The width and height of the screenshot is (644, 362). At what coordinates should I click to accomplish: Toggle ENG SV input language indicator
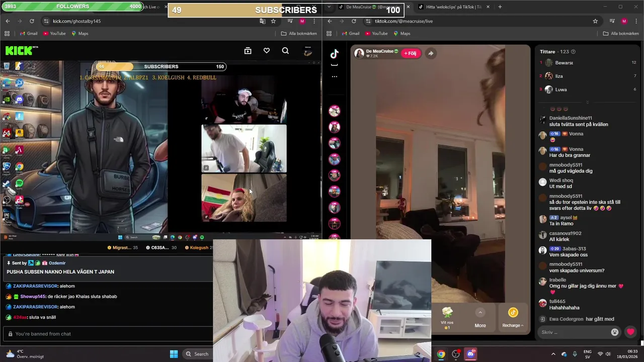587,354
